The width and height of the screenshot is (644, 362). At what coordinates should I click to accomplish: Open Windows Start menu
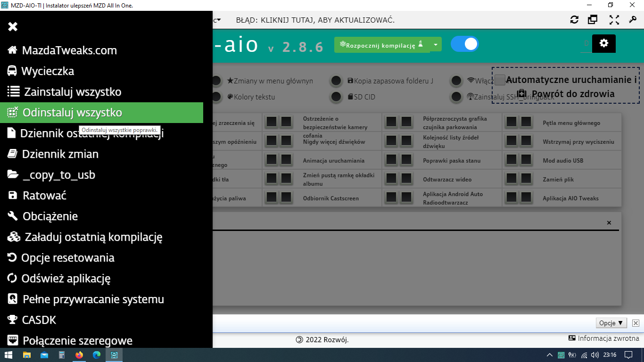8,355
